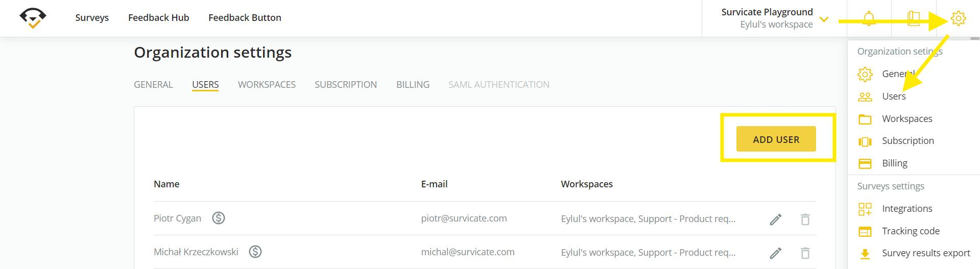Screen dimensions: 980x269
Task: Click dollar badge next to Michał Krzeczkowski
Action: (x=255, y=252)
